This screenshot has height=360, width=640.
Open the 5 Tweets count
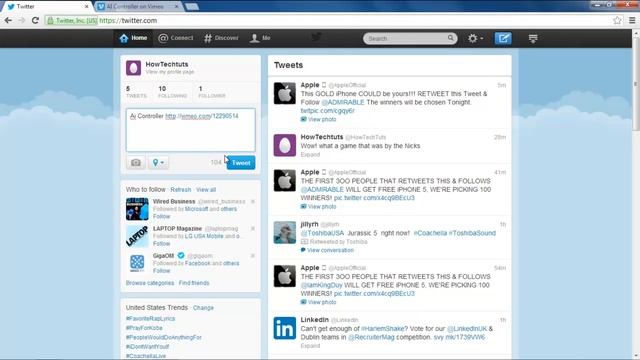[136, 92]
